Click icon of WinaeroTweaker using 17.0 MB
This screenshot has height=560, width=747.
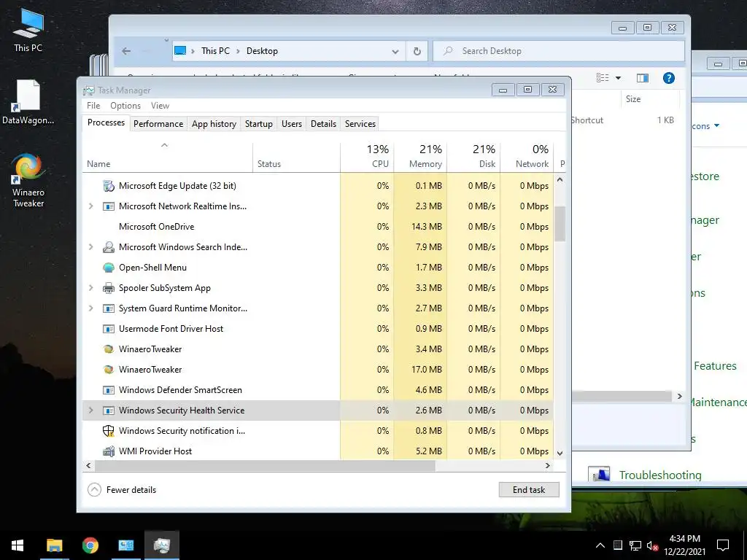point(109,370)
